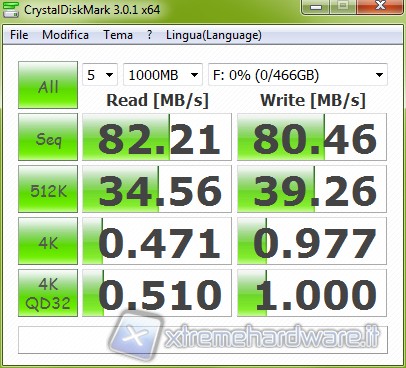Start the 512K random test
The height and width of the screenshot is (368, 406).
tap(48, 189)
